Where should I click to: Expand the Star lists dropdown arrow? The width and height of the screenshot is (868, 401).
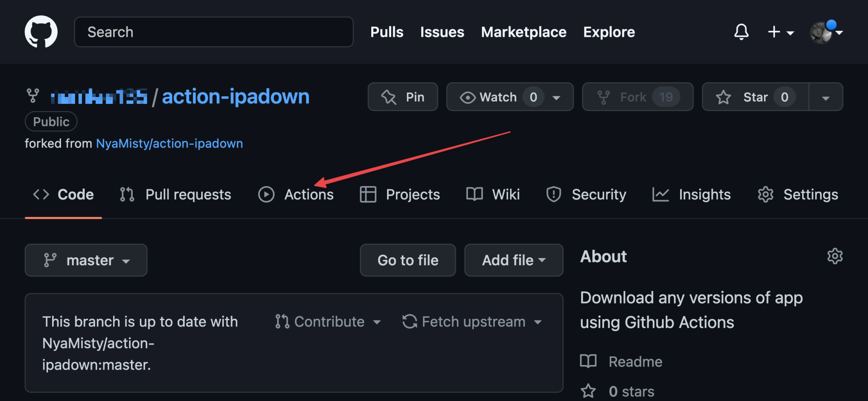coord(826,97)
